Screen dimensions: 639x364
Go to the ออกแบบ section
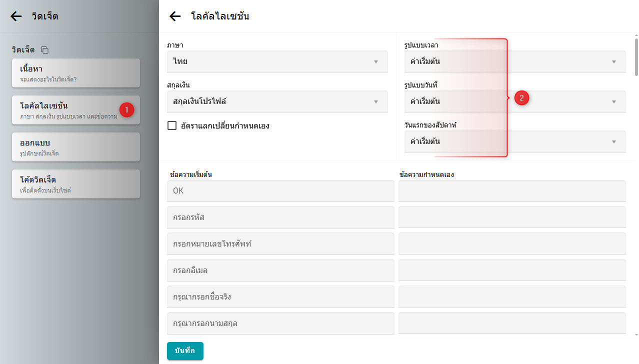[x=75, y=147]
